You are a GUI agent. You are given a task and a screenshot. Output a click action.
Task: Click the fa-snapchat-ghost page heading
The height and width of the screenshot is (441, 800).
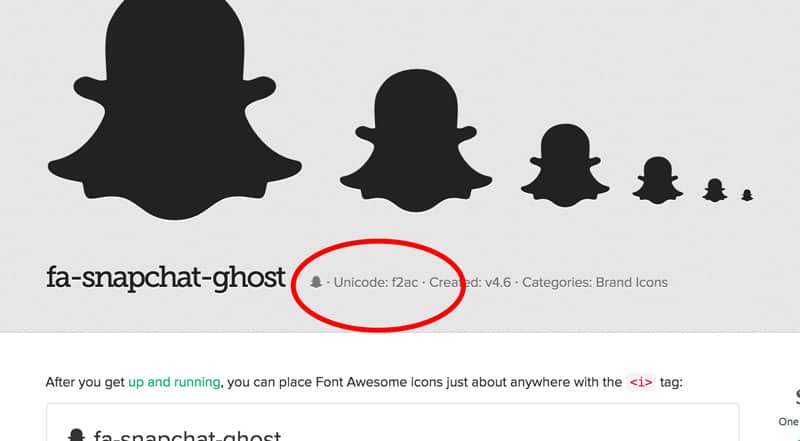tap(166, 278)
